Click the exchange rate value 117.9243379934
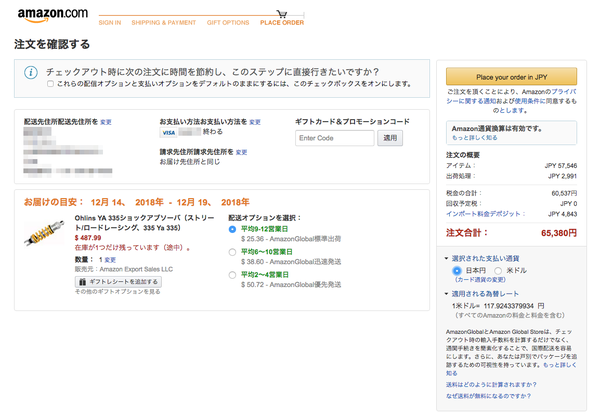This screenshot has height=416, width=600. point(509,306)
